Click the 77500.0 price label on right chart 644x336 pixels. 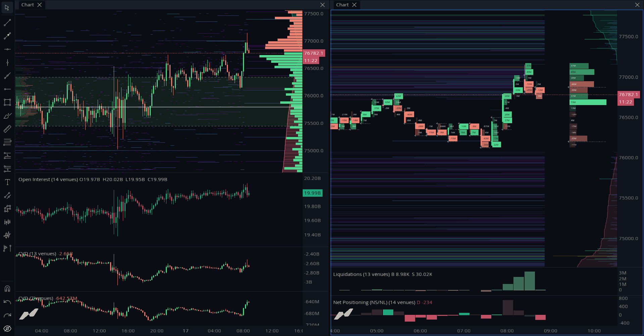pyautogui.click(x=628, y=37)
